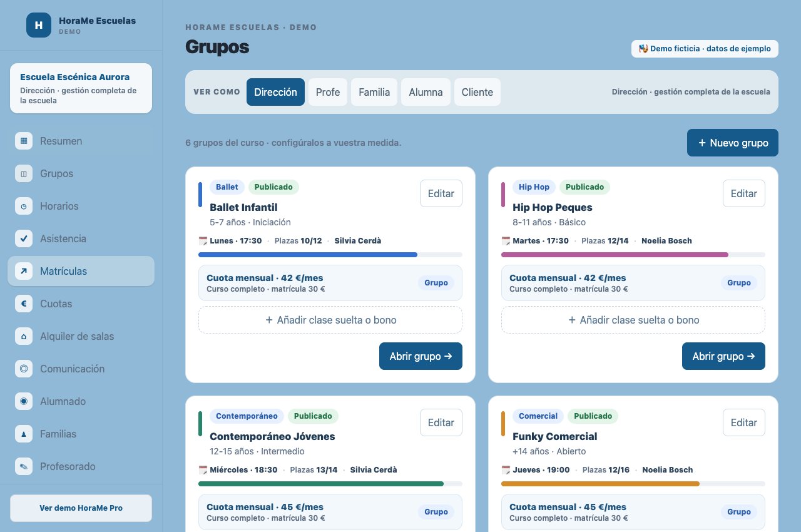Click Hip Hop Peques occupancy progress bar
801x532 pixels.
tap(633, 255)
